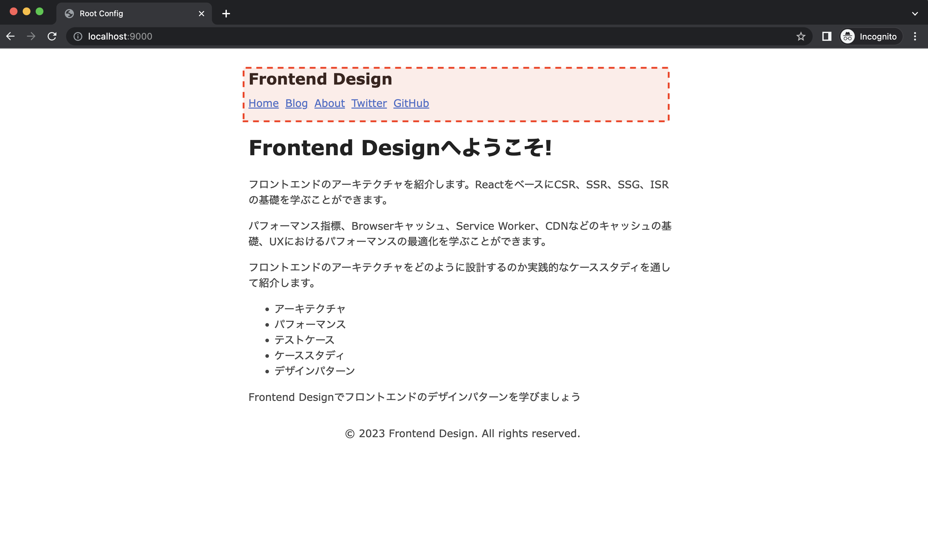Add a new tab with plus icon
Viewport: 928px width, 560px height.
(226, 14)
